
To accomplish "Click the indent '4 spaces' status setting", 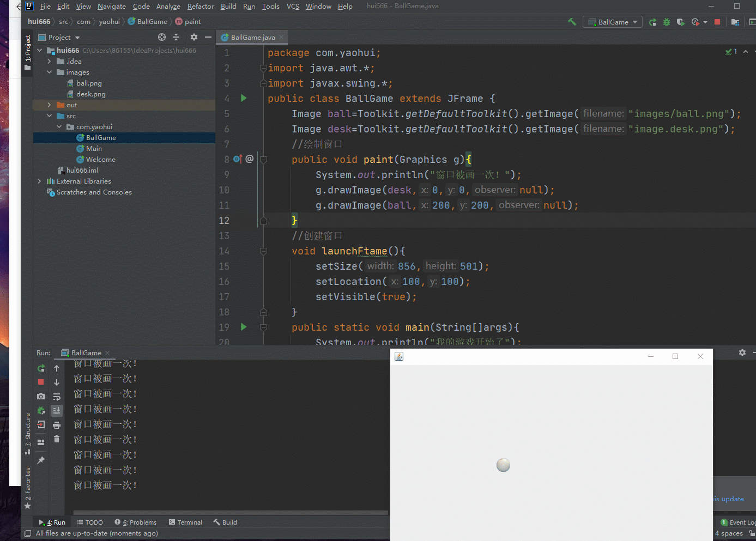I will pos(729,533).
